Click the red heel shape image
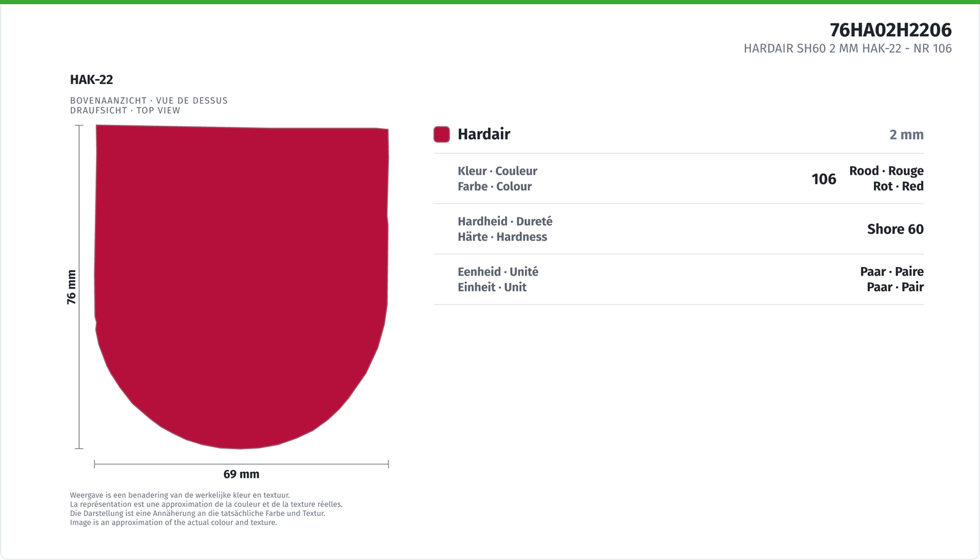The height and width of the screenshot is (560, 980). 241,287
